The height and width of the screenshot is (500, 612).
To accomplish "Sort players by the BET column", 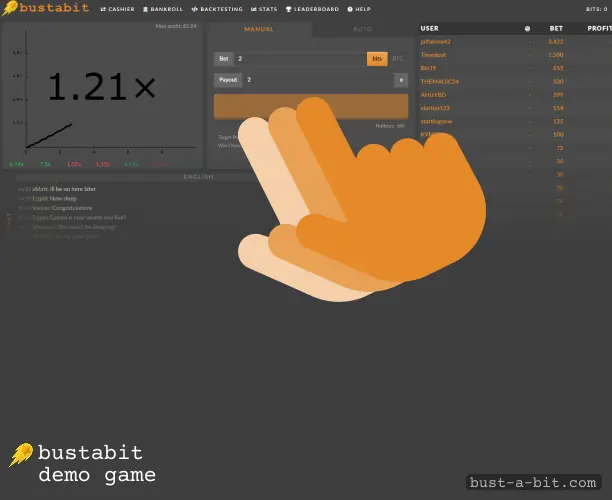I will [556, 28].
